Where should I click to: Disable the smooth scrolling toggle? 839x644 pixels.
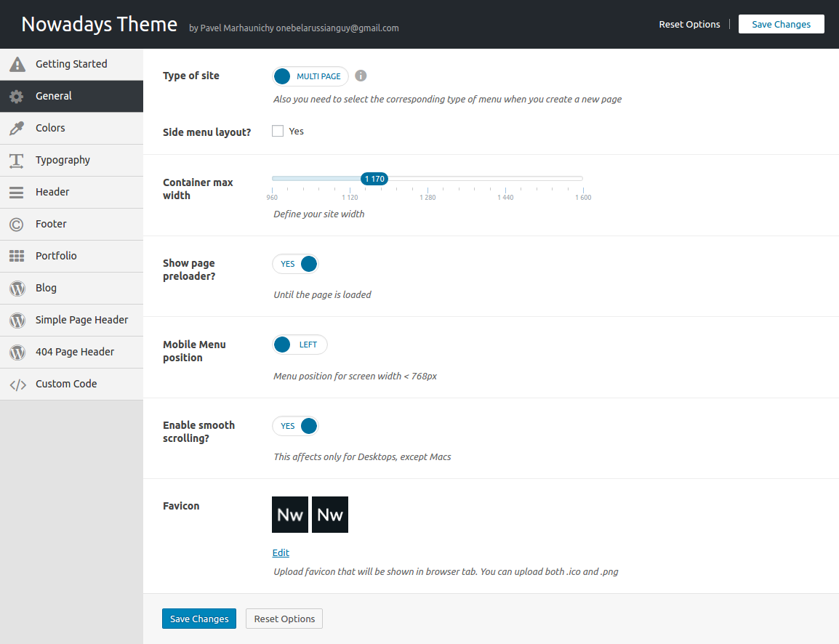point(295,426)
